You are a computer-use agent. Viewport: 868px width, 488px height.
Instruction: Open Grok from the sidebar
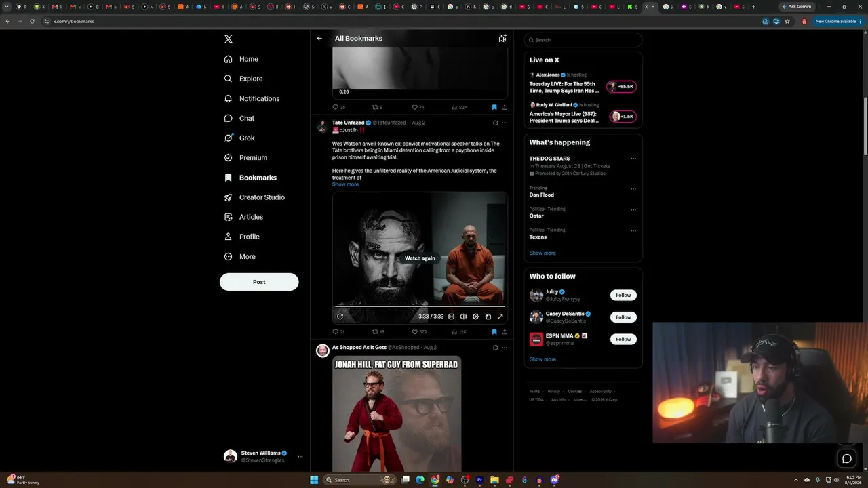pyautogui.click(x=239, y=138)
